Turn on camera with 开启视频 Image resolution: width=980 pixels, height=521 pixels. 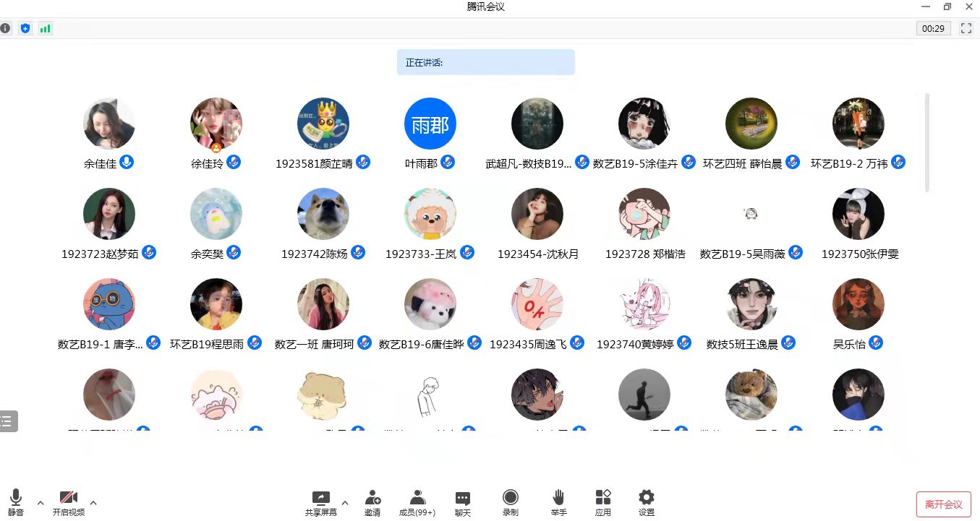pos(69,502)
